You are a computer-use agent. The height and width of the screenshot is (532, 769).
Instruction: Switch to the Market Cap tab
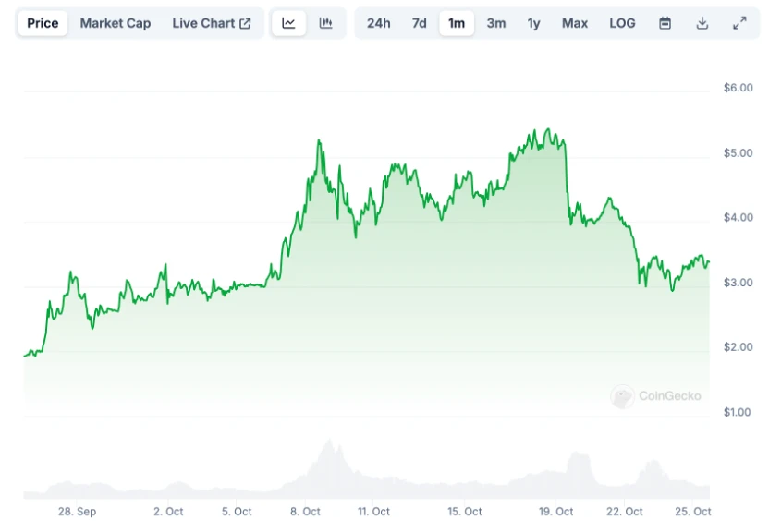tap(116, 23)
